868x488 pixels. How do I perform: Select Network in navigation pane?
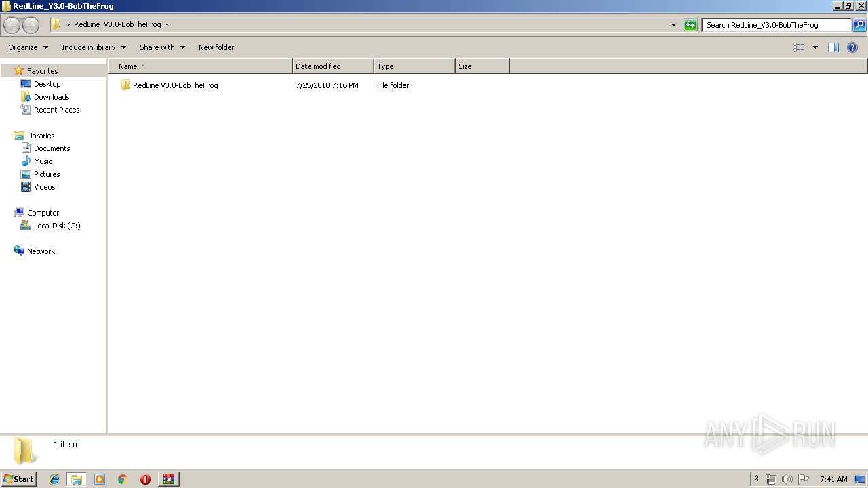[41, 251]
